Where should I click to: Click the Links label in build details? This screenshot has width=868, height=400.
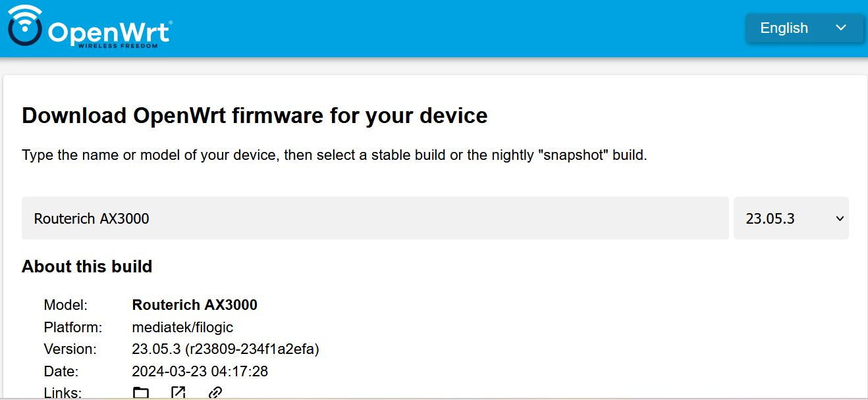point(63,393)
